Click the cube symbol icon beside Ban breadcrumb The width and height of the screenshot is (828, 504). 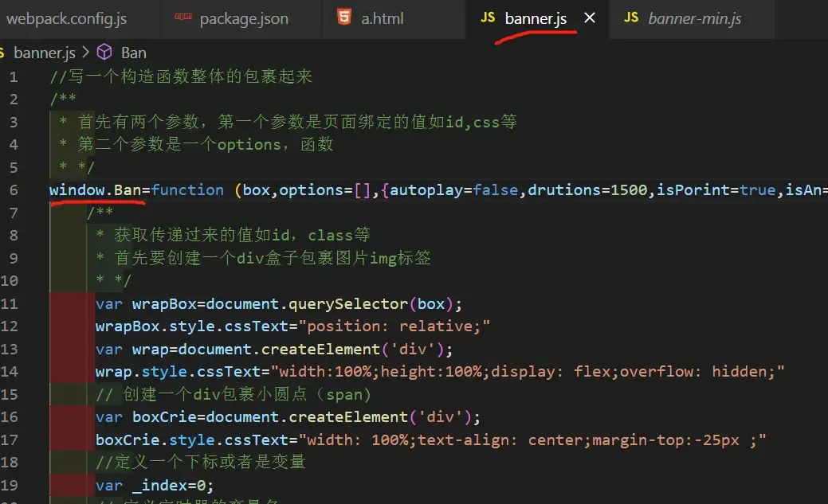click(x=104, y=52)
